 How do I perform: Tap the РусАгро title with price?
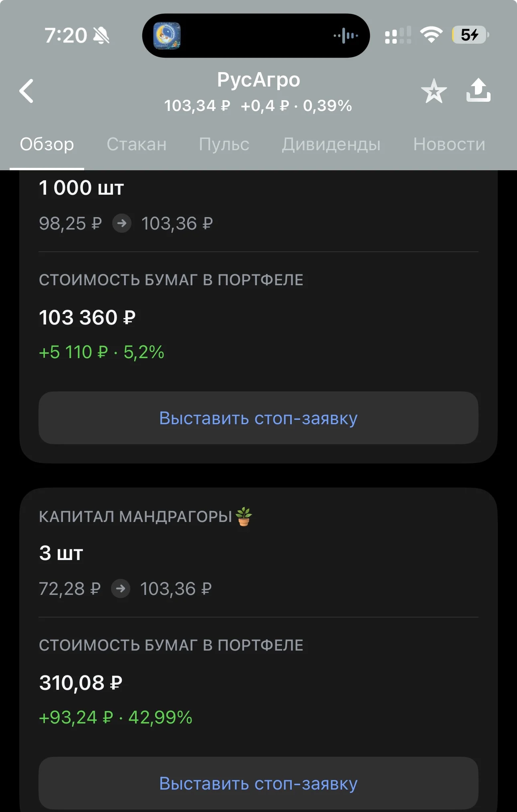(258, 92)
